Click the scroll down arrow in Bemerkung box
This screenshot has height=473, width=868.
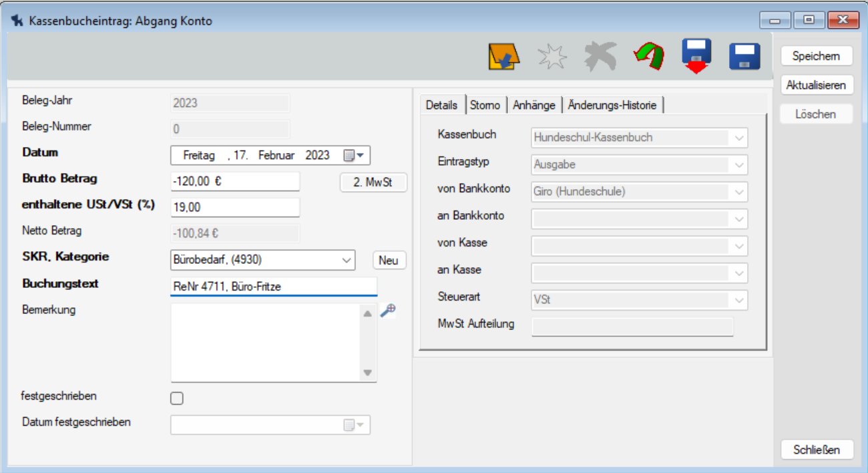tap(368, 373)
